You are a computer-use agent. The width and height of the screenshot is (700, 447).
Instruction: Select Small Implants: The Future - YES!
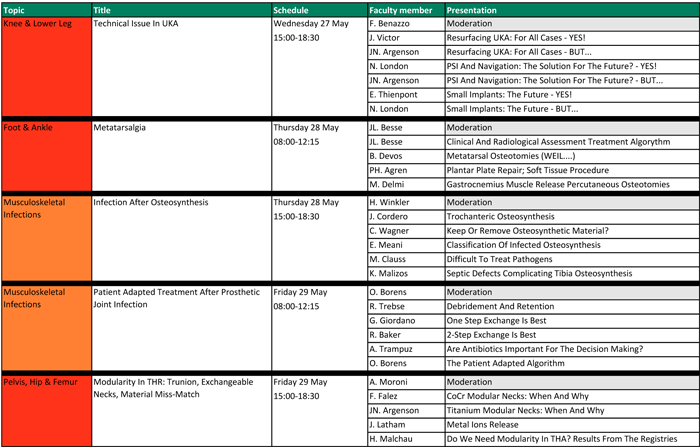tap(509, 95)
